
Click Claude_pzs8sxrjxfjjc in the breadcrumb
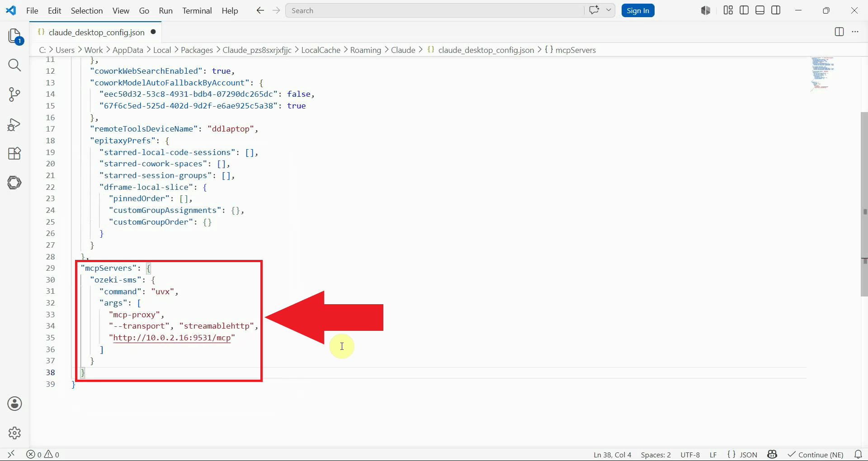tap(257, 50)
